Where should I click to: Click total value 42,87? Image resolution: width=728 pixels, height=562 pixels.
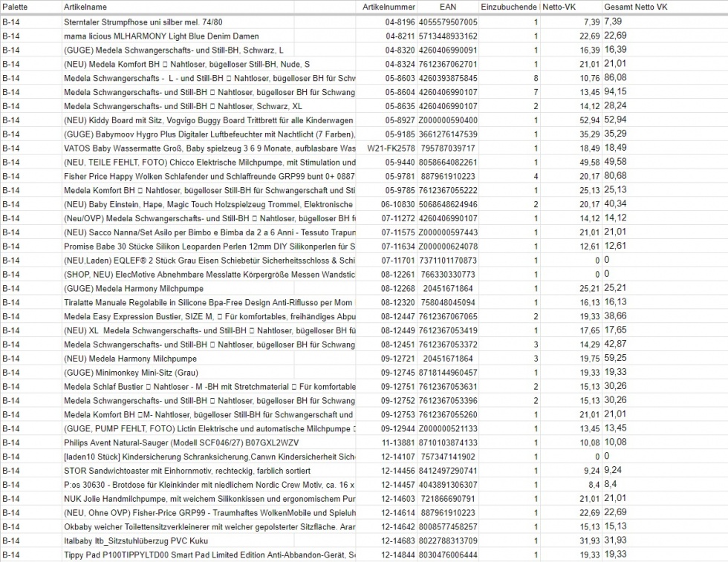coord(615,344)
